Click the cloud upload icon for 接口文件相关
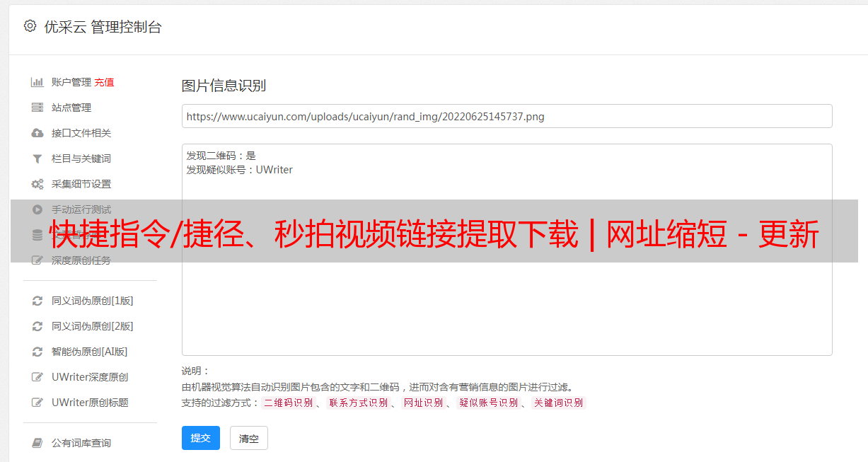The height and width of the screenshot is (462, 868). click(37, 133)
